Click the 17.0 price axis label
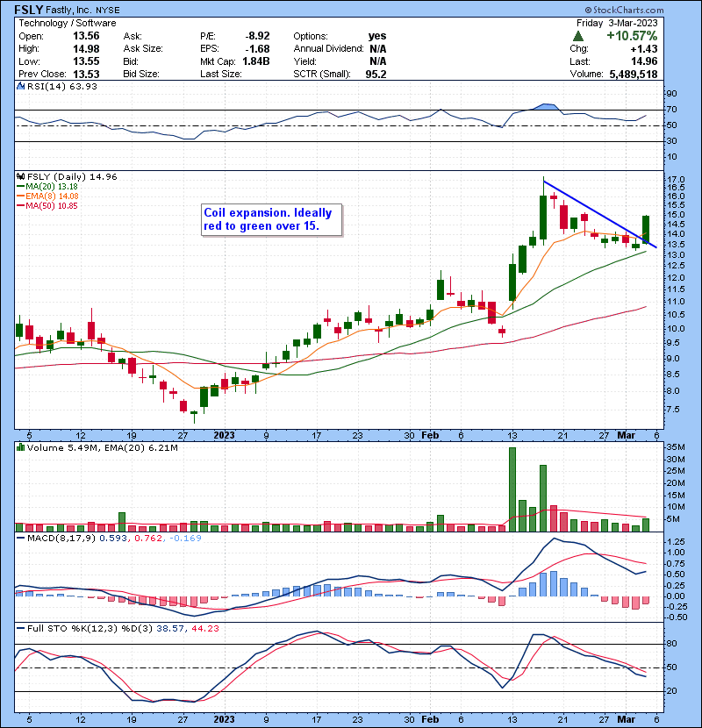 [x=676, y=180]
